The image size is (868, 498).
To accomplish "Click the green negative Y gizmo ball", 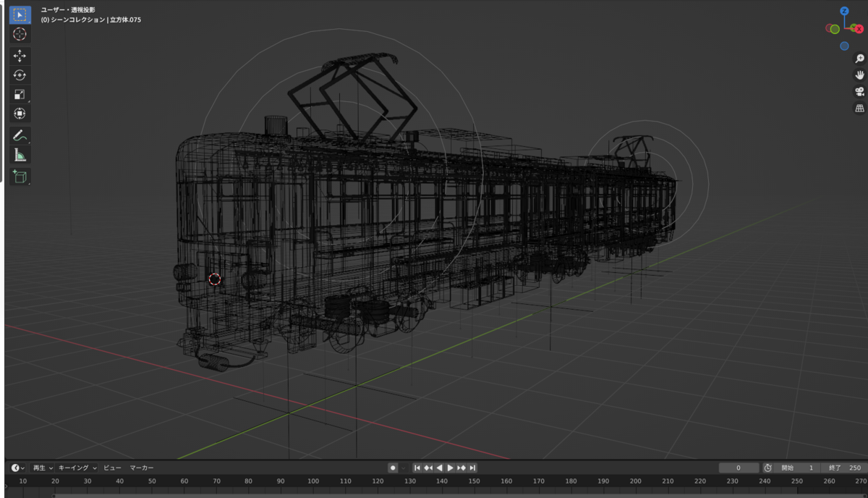I will 834,29.
